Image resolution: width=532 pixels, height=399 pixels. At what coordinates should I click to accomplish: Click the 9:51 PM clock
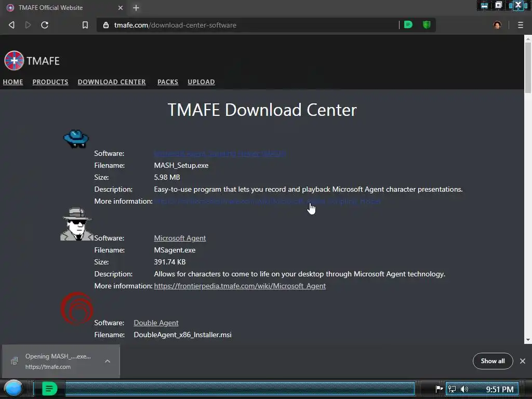[500, 389]
